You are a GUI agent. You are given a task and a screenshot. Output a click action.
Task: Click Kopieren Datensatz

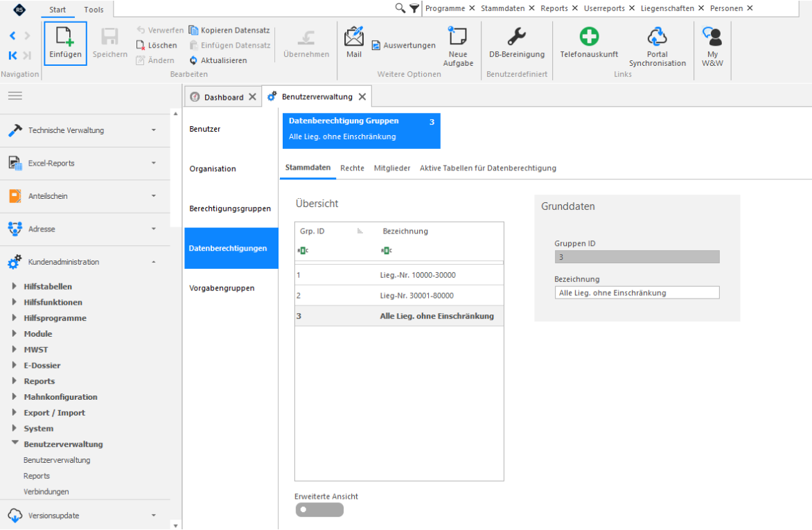pyautogui.click(x=229, y=30)
